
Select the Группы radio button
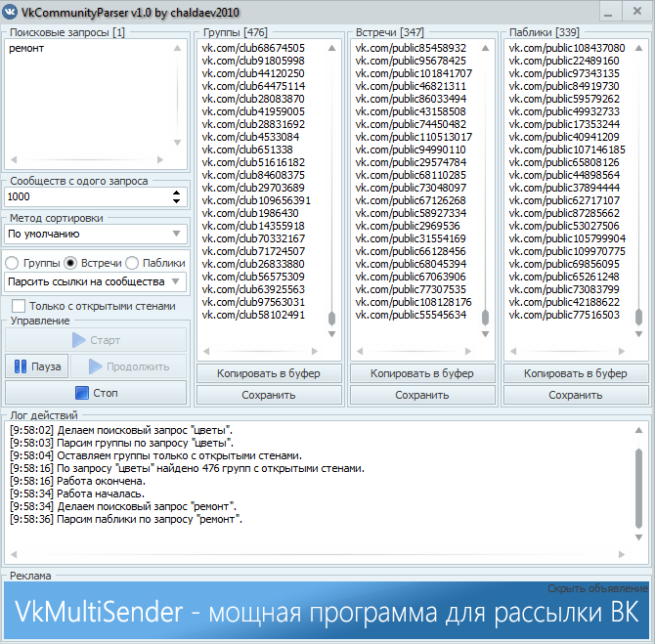click(x=13, y=263)
